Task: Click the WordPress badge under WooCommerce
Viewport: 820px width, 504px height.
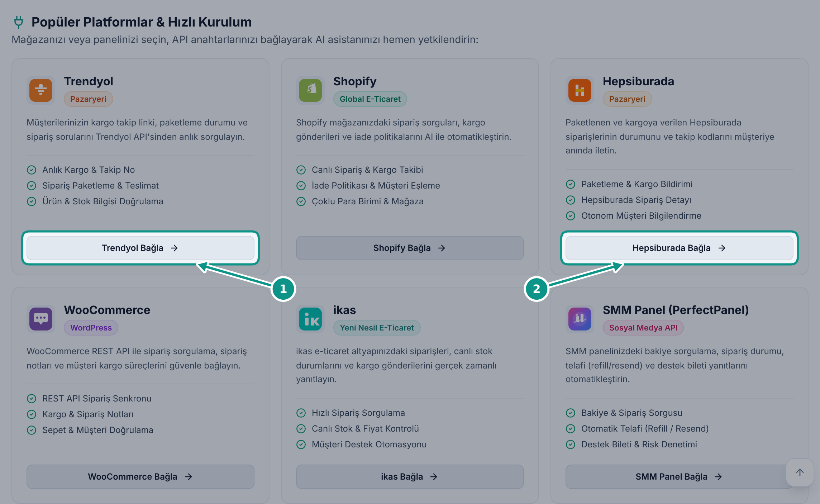Action: click(91, 328)
